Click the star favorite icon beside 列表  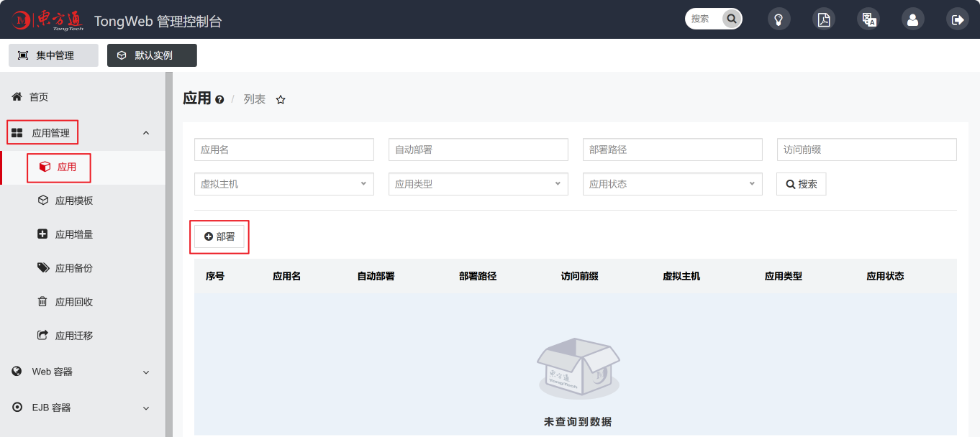click(x=281, y=100)
